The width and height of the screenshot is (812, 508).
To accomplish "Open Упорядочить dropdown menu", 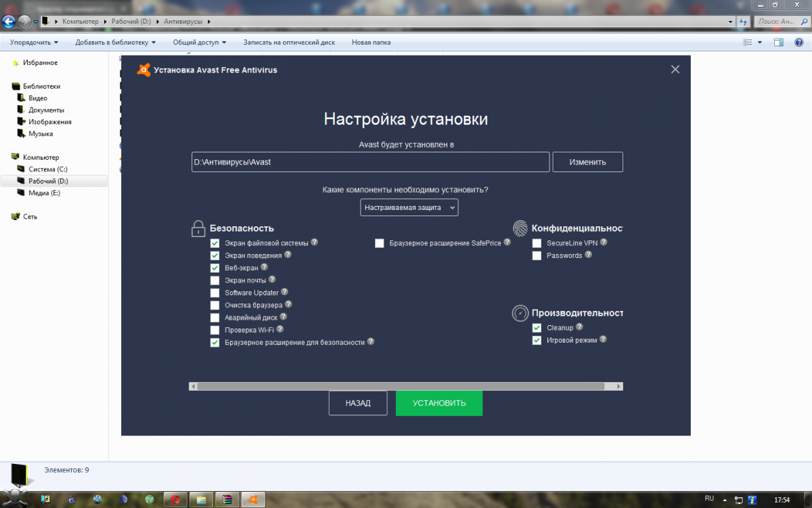I will click(34, 42).
